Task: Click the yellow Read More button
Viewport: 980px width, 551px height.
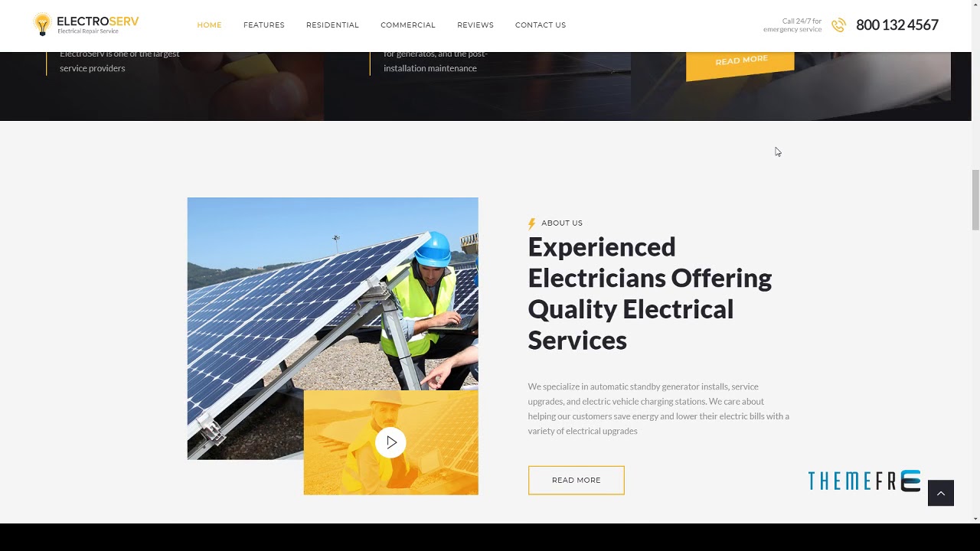Action: (740, 60)
